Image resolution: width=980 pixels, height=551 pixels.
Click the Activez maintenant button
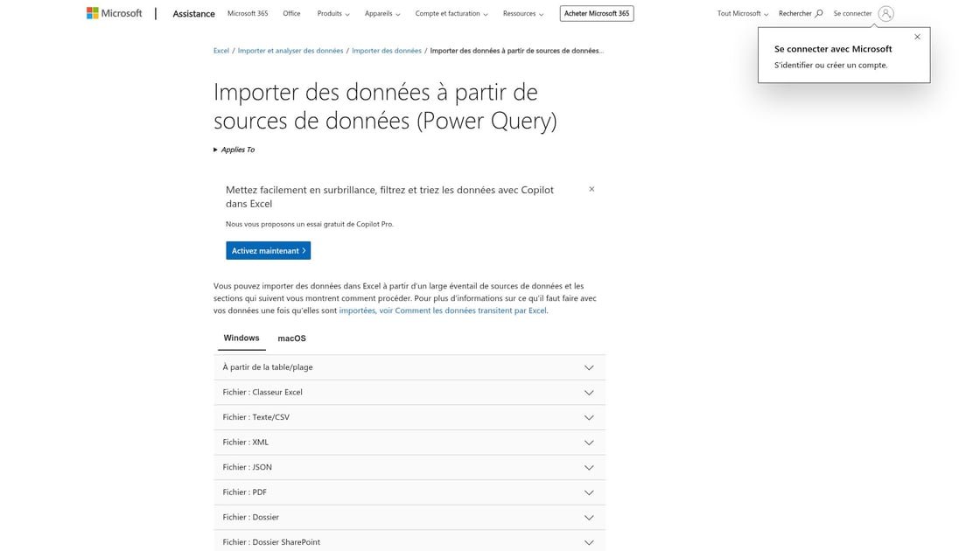[268, 250]
